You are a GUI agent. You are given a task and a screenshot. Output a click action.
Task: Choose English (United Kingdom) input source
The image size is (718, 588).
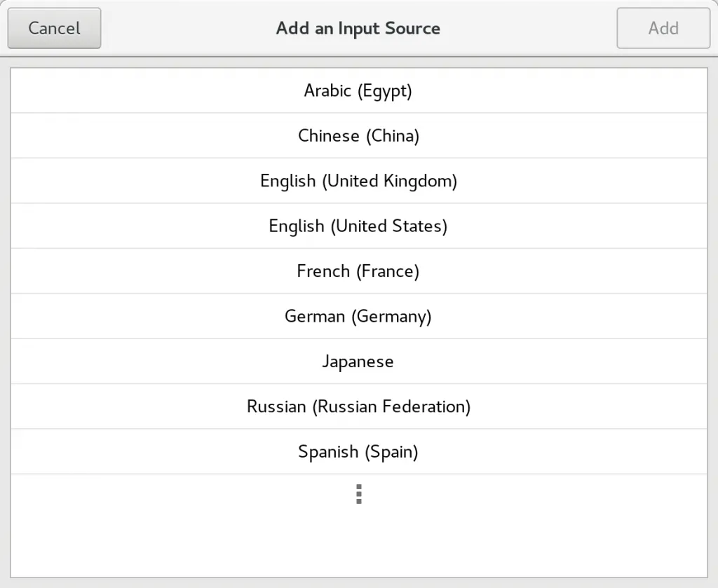(358, 180)
